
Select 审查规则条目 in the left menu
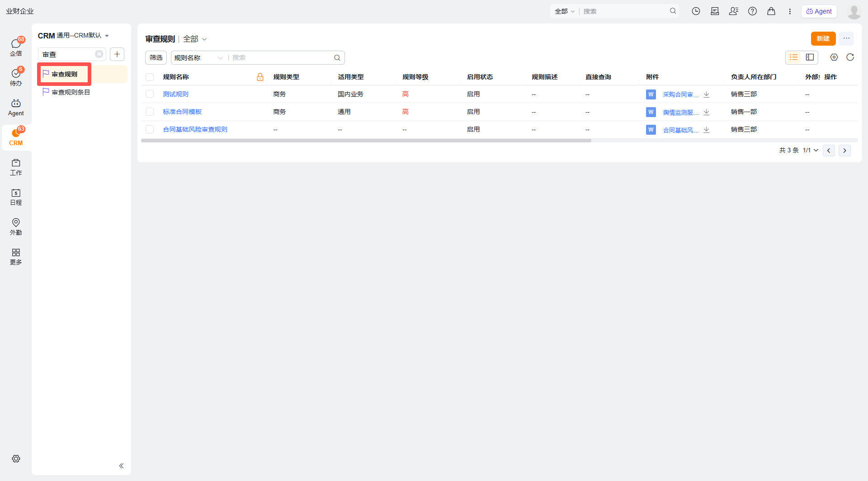pos(71,92)
